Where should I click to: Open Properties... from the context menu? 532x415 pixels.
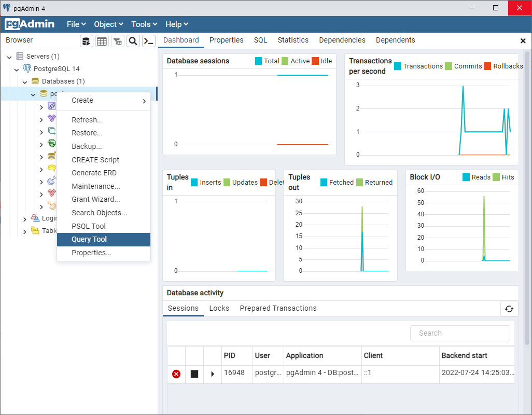click(104, 253)
